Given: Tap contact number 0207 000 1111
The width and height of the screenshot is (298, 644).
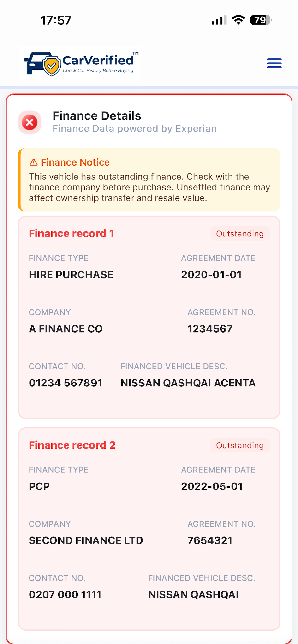Looking at the screenshot, I should [x=65, y=594].
